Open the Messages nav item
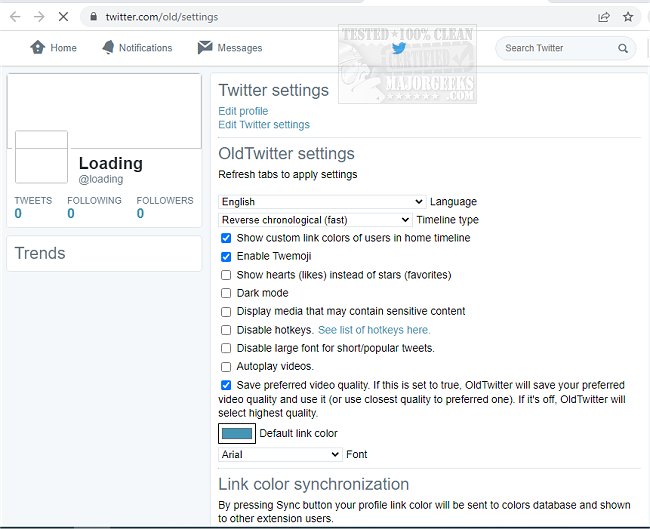This screenshot has height=529, width=650. coord(239,47)
